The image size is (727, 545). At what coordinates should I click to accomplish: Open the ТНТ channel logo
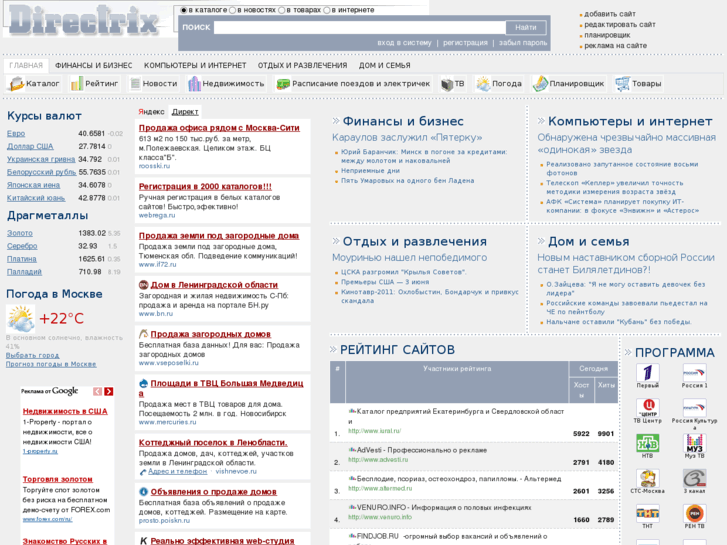point(648,513)
